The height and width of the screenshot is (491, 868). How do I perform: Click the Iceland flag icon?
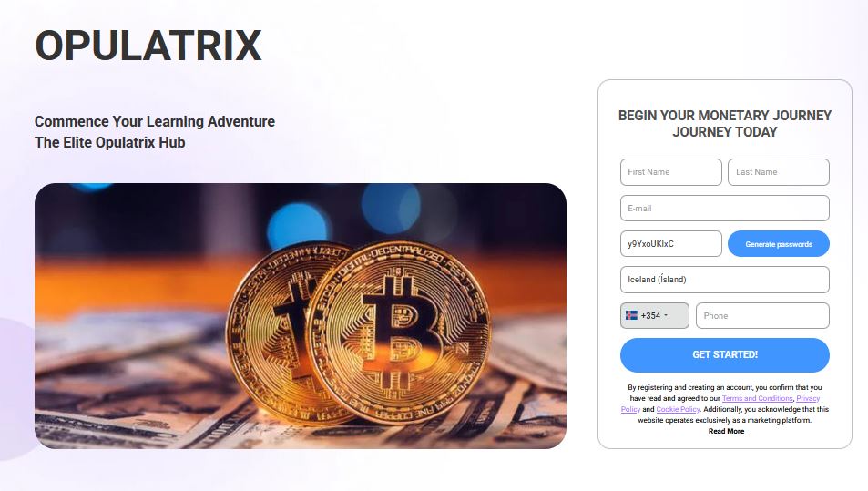(631, 315)
